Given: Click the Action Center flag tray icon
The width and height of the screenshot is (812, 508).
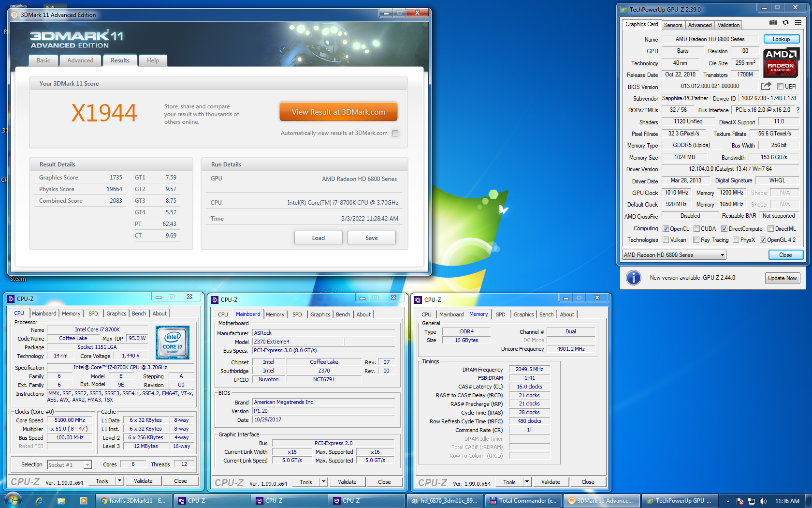Looking at the screenshot, I should click(740, 501).
